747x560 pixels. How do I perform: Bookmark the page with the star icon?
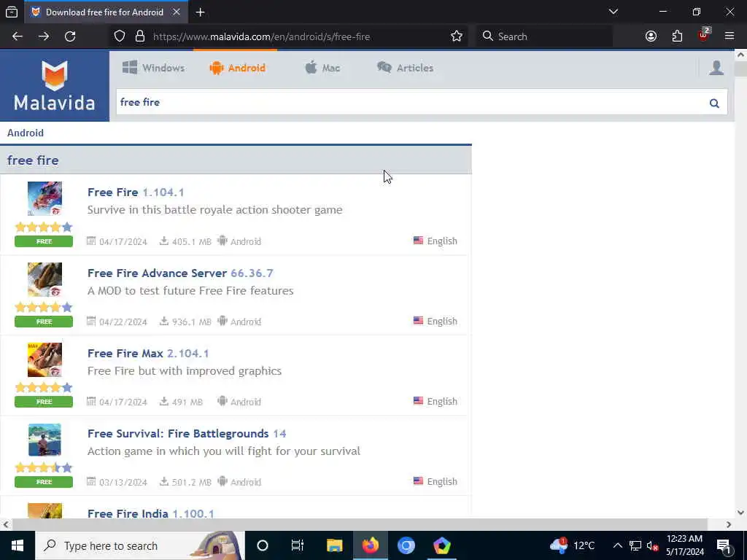(x=457, y=36)
